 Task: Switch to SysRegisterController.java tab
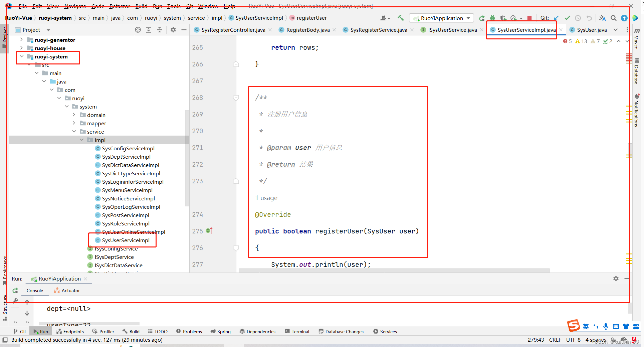click(233, 30)
